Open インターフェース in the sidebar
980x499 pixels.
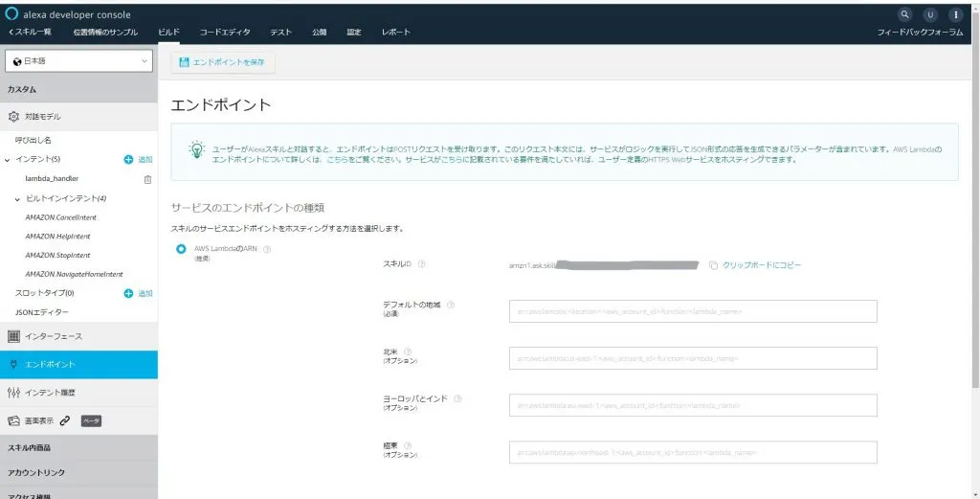pyautogui.click(x=53, y=336)
